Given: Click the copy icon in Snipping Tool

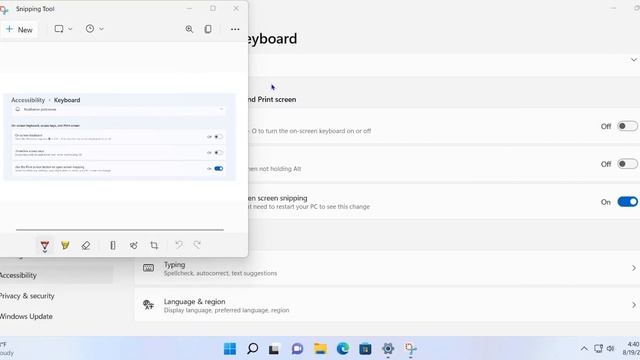Looking at the screenshot, I should pos(208,29).
